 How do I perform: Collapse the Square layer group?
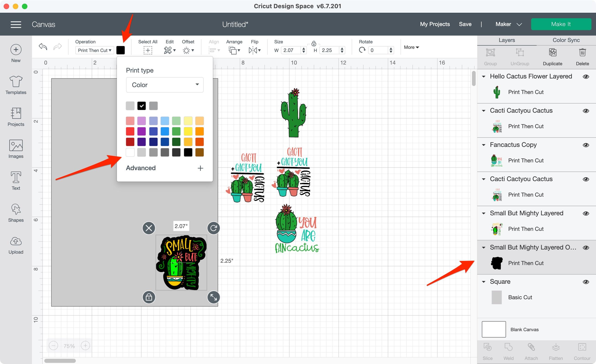pos(483,282)
